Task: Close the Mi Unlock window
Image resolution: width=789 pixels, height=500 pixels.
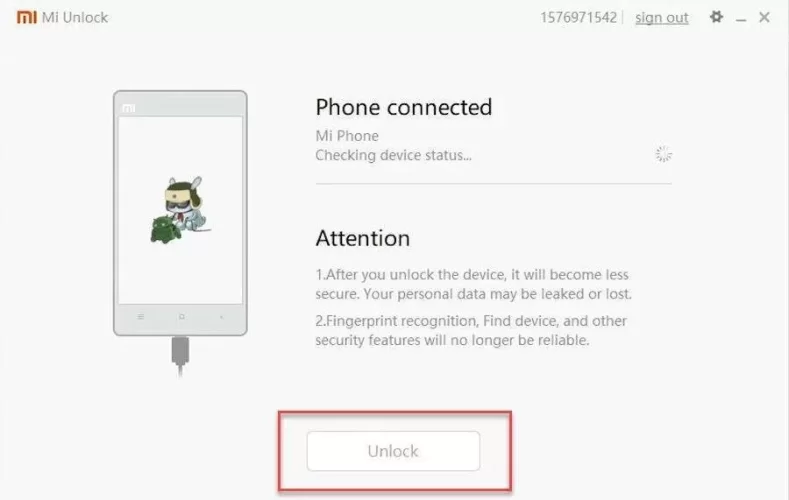Action: (x=764, y=17)
